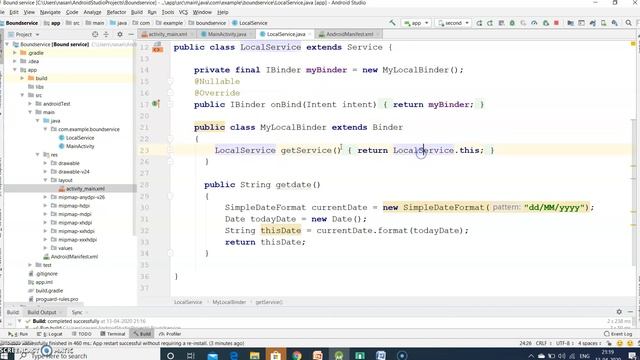Open the Sync tab in Build panel

click(77, 312)
